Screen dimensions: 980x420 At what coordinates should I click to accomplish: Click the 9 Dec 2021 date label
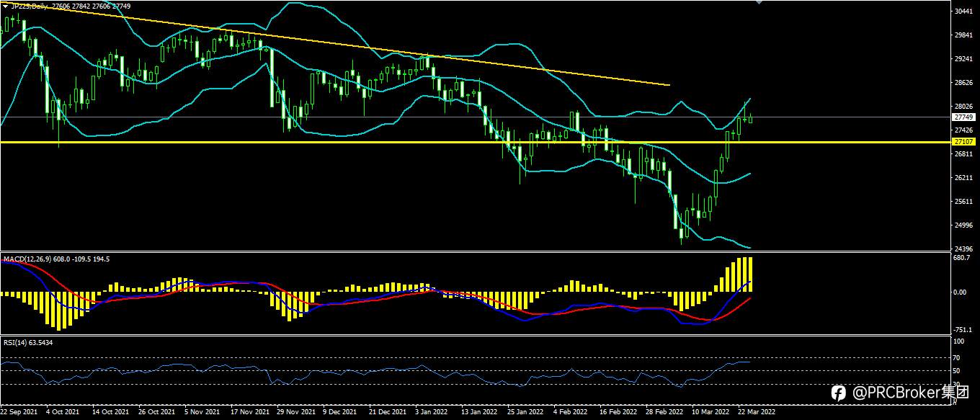coord(340,413)
